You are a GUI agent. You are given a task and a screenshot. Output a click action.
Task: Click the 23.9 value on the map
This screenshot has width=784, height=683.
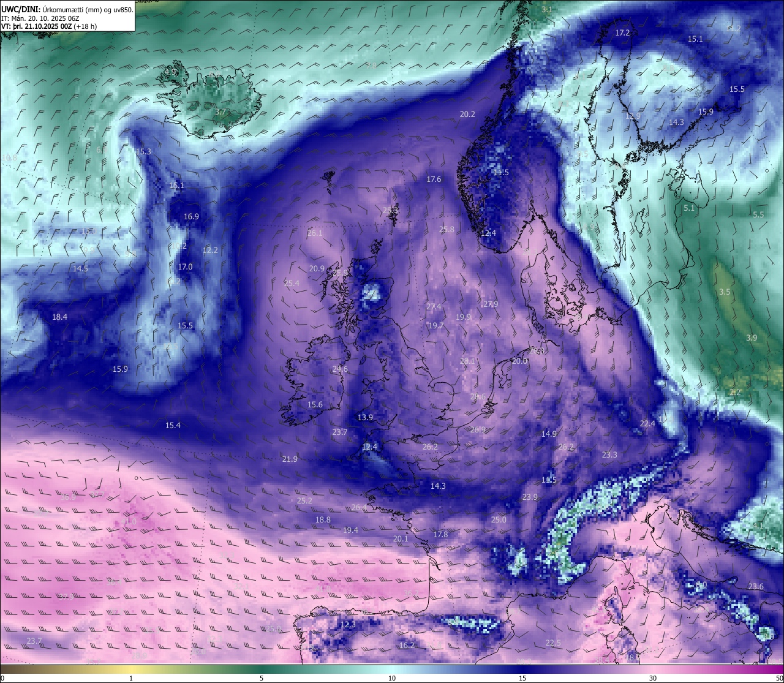point(530,497)
